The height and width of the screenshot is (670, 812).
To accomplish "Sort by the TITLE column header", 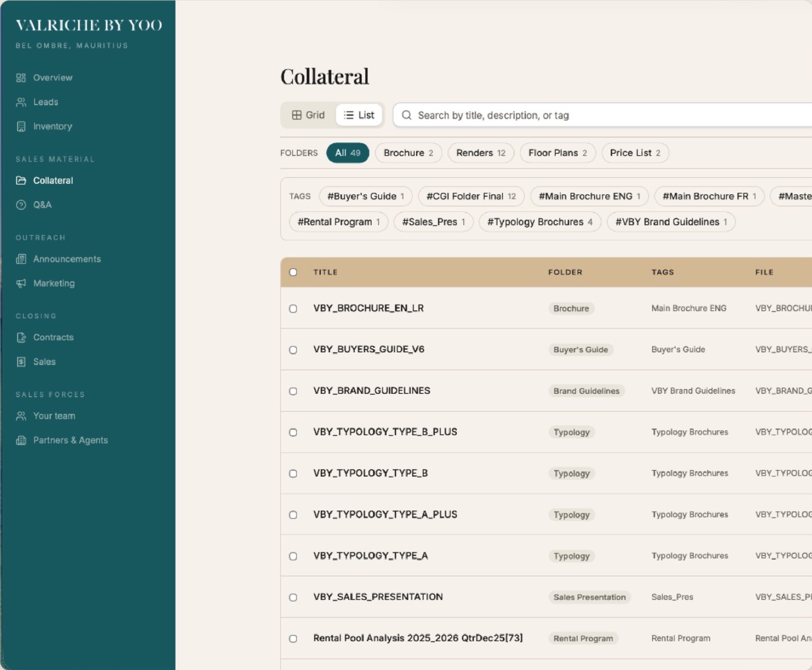I will [x=326, y=272].
